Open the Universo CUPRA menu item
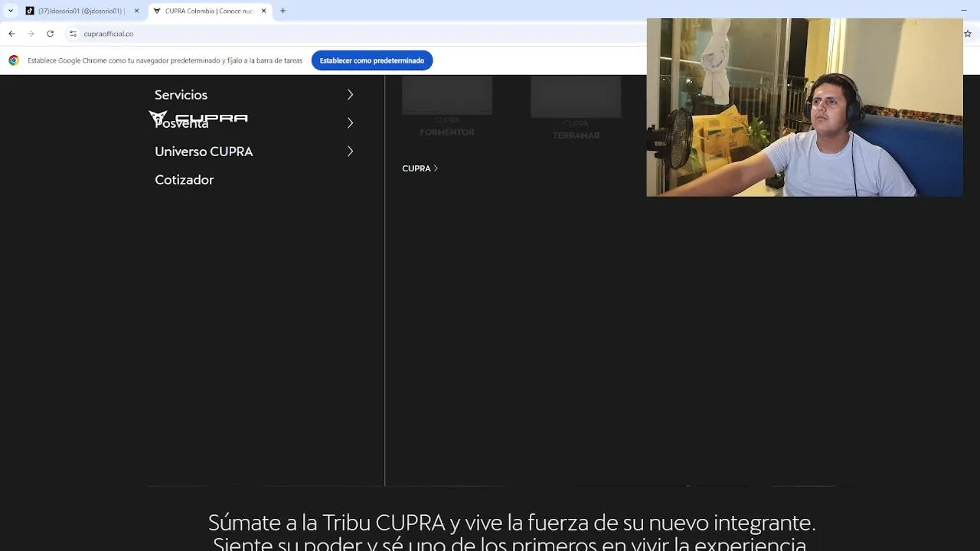Screen dimensions: 980x551 click(x=204, y=152)
